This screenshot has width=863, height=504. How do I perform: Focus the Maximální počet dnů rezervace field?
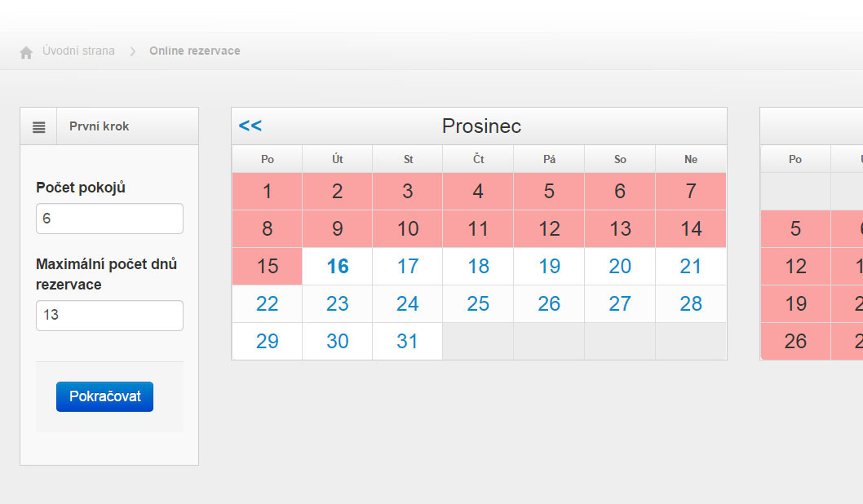click(x=109, y=316)
